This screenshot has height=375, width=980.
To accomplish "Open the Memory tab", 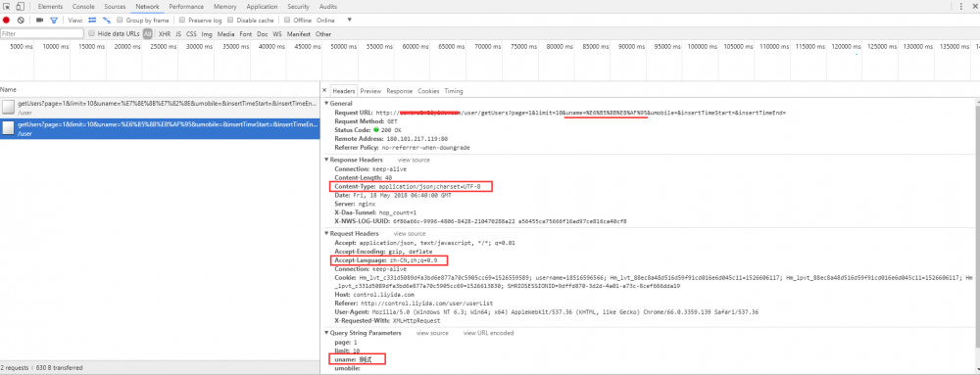I will click(225, 6).
